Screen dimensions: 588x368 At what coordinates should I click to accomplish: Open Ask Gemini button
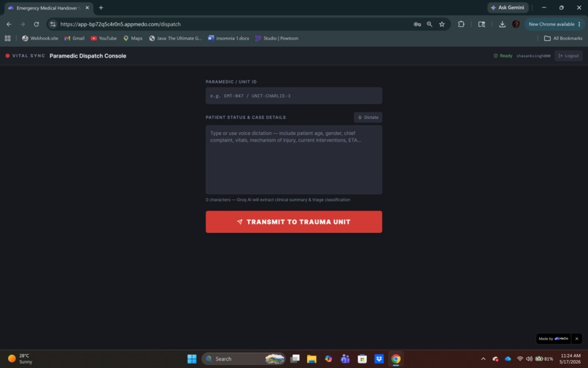click(508, 7)
